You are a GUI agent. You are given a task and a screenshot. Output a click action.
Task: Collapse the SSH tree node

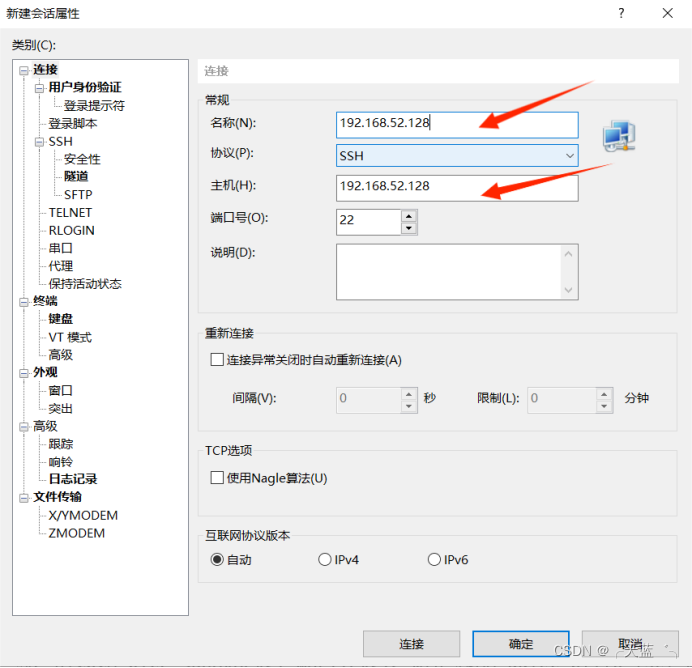coord(39,142)
